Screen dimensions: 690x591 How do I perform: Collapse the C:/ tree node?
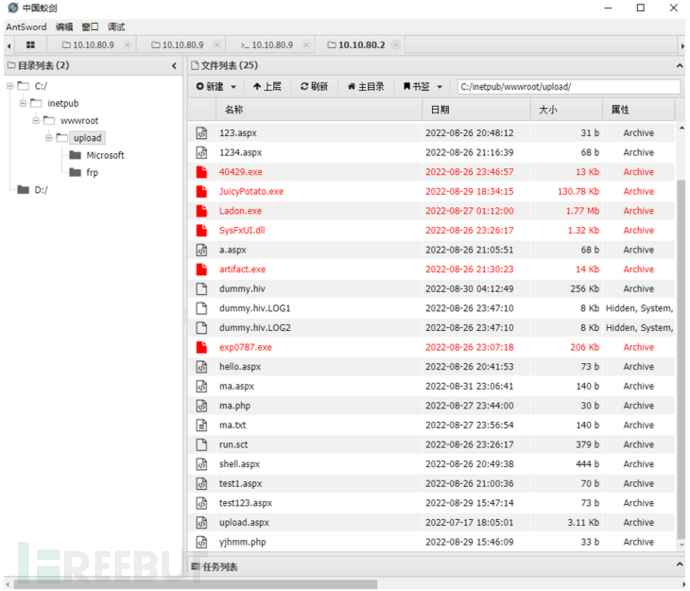[10, 86]
